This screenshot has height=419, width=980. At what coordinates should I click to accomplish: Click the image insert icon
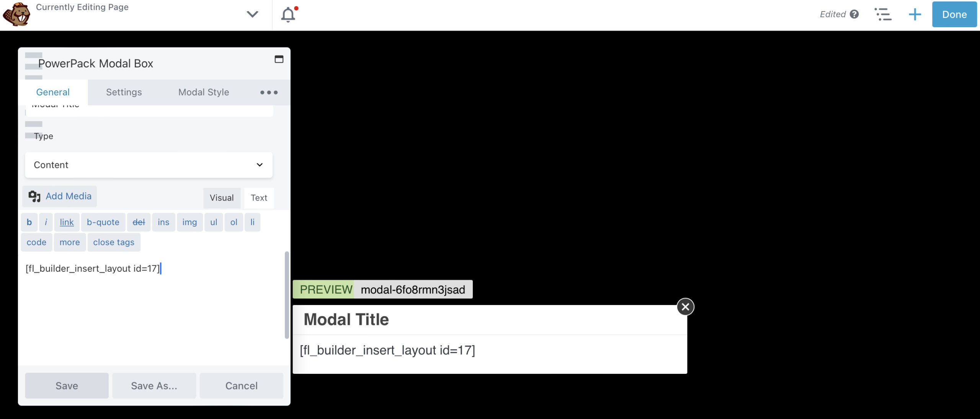tap(189, 222)
